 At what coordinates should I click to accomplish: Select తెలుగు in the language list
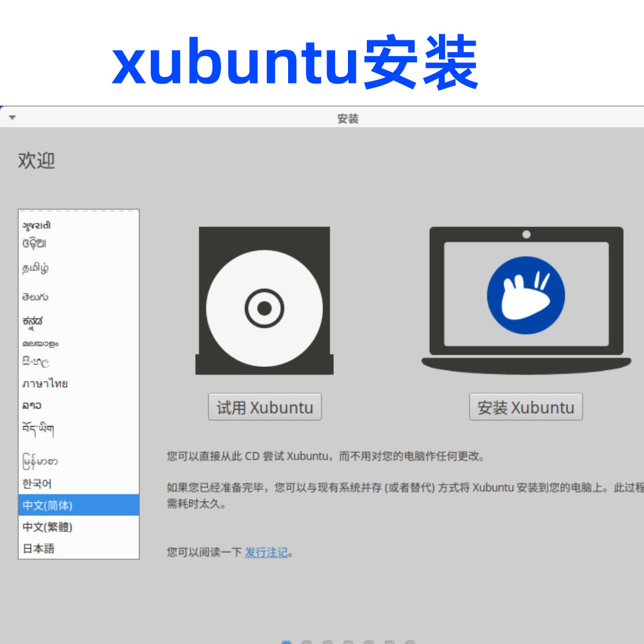pos(79,297)
